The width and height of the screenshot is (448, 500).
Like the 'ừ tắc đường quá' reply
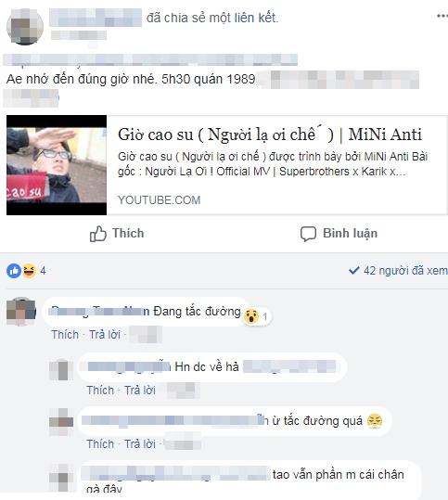(100, 444)
